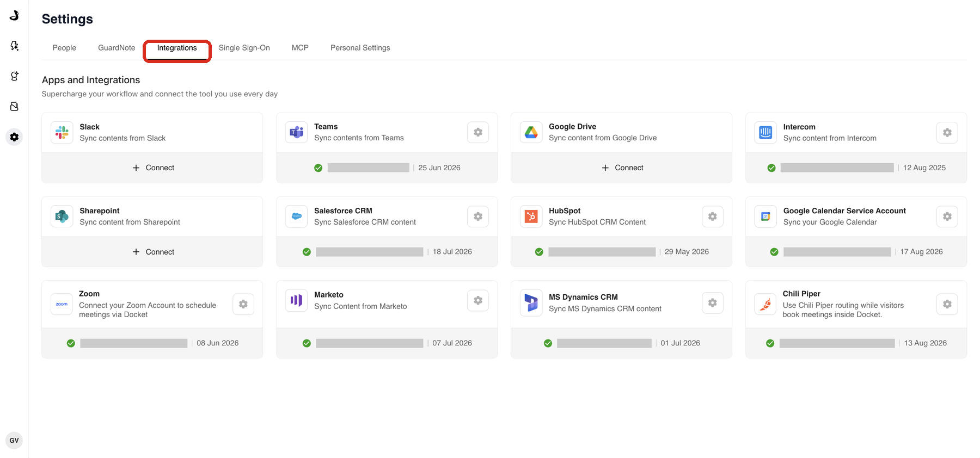
Task: Click 'Sync Content from Marketo' description
Action: (x=360, y=306)
